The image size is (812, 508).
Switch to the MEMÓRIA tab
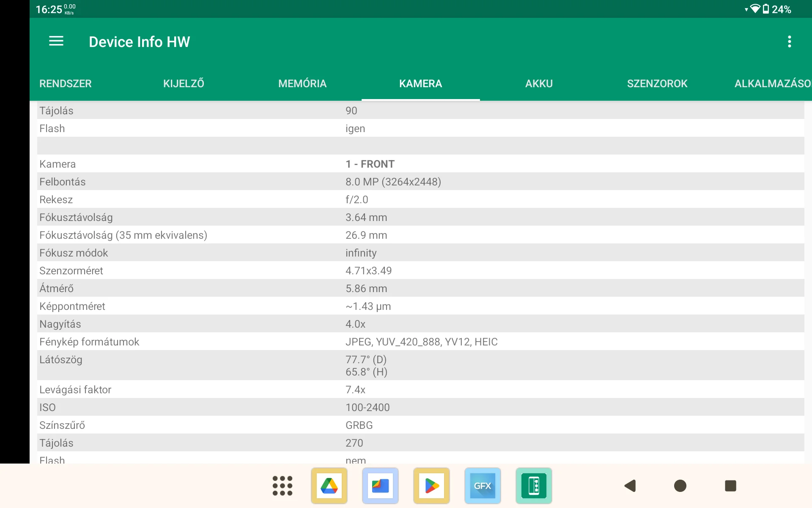[302, 83]
